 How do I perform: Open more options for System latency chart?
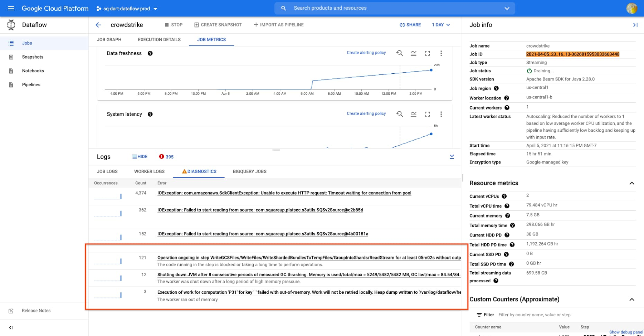pyautogui.click(x=441, y=114)
